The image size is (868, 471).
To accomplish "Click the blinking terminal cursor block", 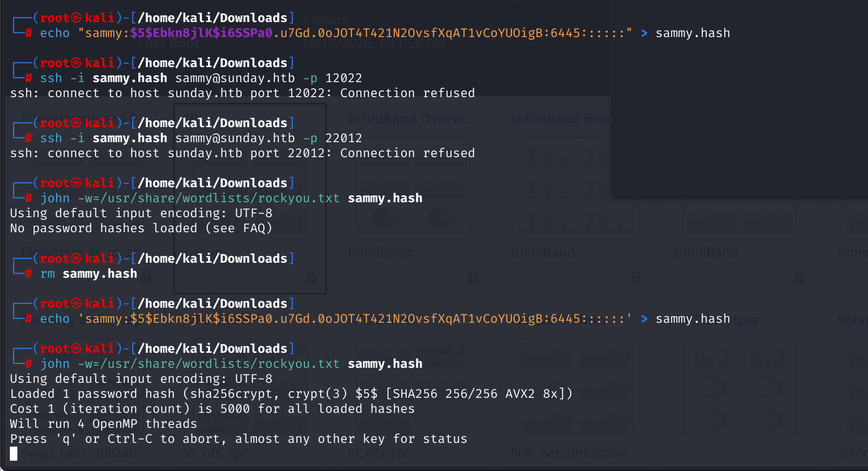I will coord(14,454).
